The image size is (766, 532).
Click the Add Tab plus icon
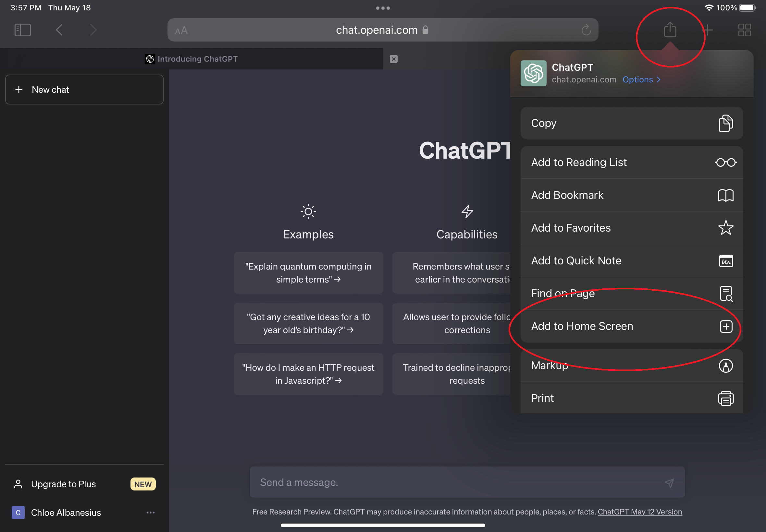pyautogui.click(x=707, y=30)
